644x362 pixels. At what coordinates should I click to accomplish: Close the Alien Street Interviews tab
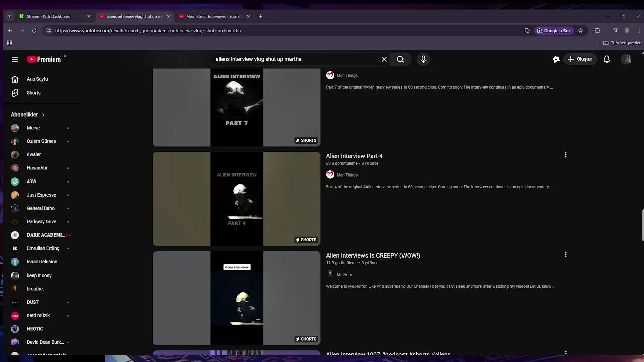pyautogui.click(x=248, y=16)
